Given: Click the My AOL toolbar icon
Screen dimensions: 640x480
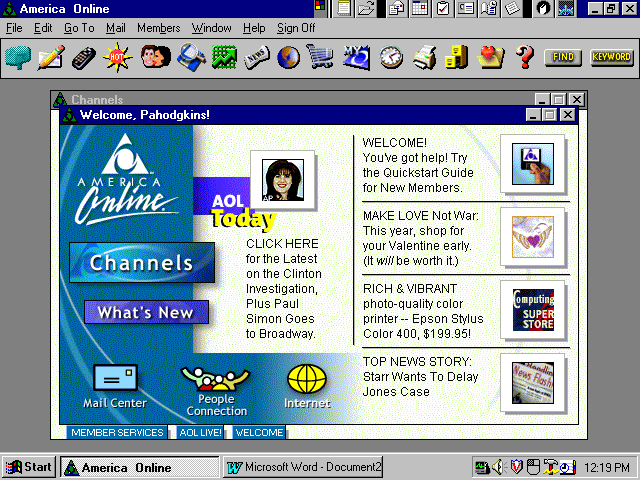Looking at the screenshot, I should point(356,57).
